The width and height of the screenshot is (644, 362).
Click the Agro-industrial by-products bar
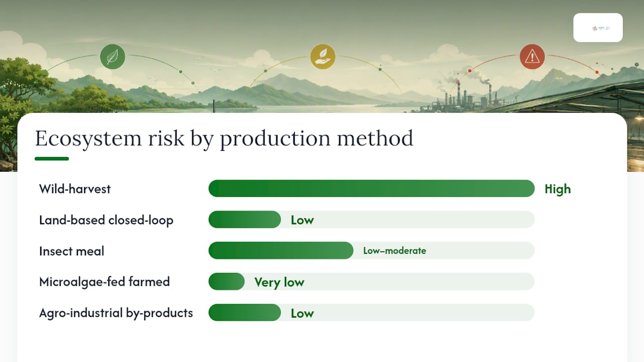pos(371,313)
